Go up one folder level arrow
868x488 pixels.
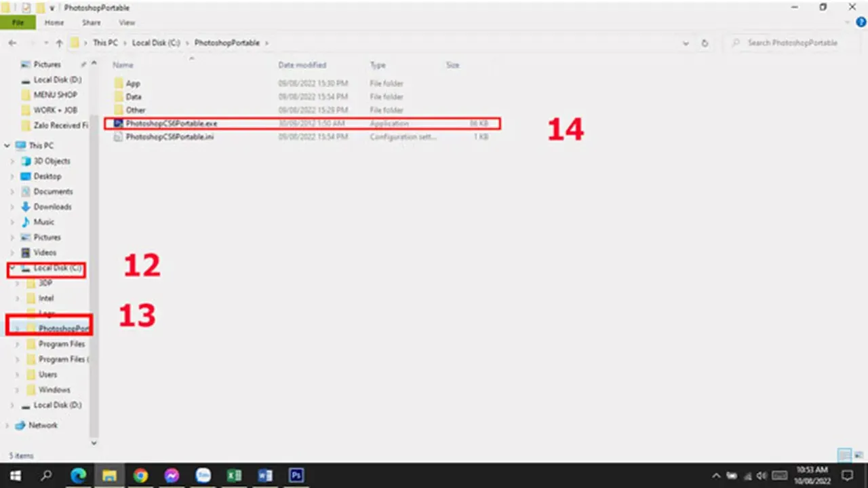tap(60, 43)
